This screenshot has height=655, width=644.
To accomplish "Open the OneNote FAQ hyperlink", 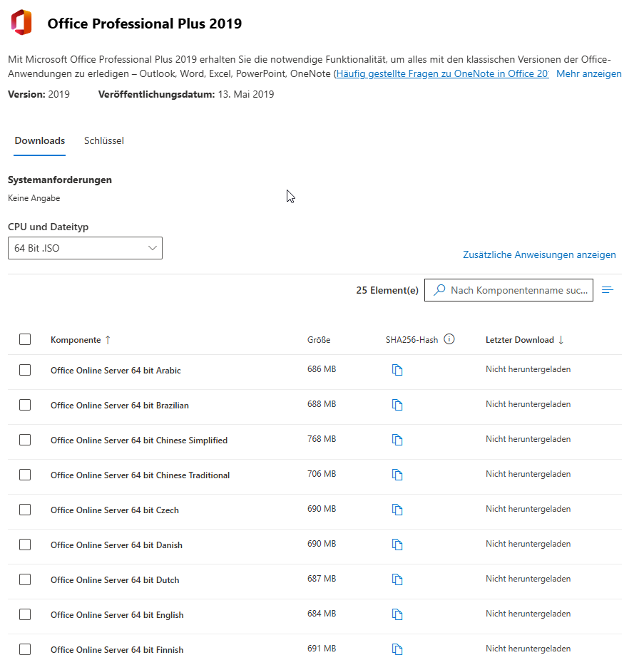I will pos(442,74).
